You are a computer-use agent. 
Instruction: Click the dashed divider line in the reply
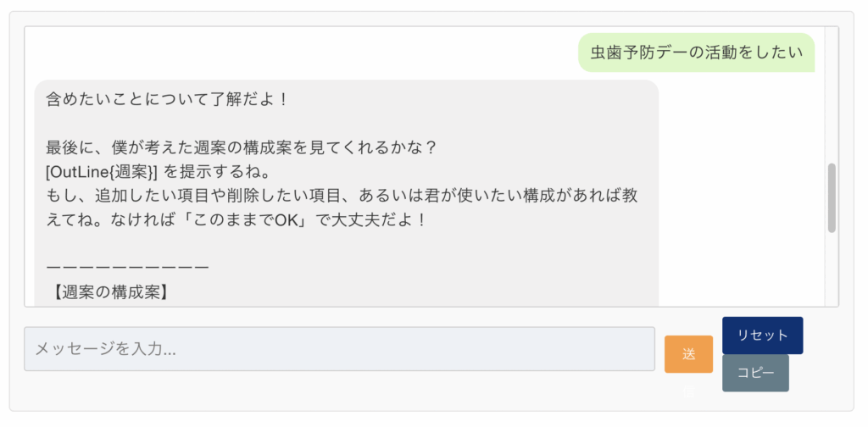pyautogui.click(x=128, y=268)
